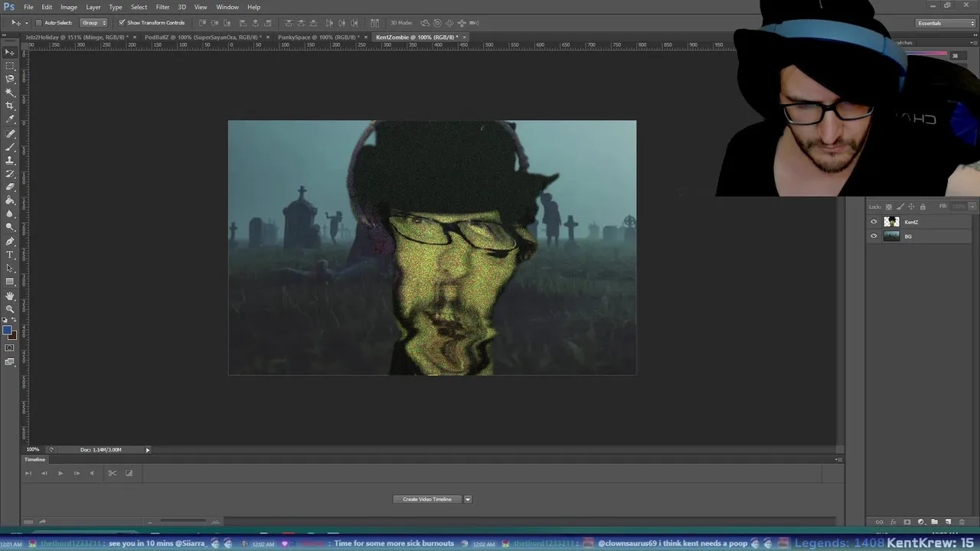Select the Horizontal Type tool
The height and width of the screenshot is (551, 980).
coord(10,255)
